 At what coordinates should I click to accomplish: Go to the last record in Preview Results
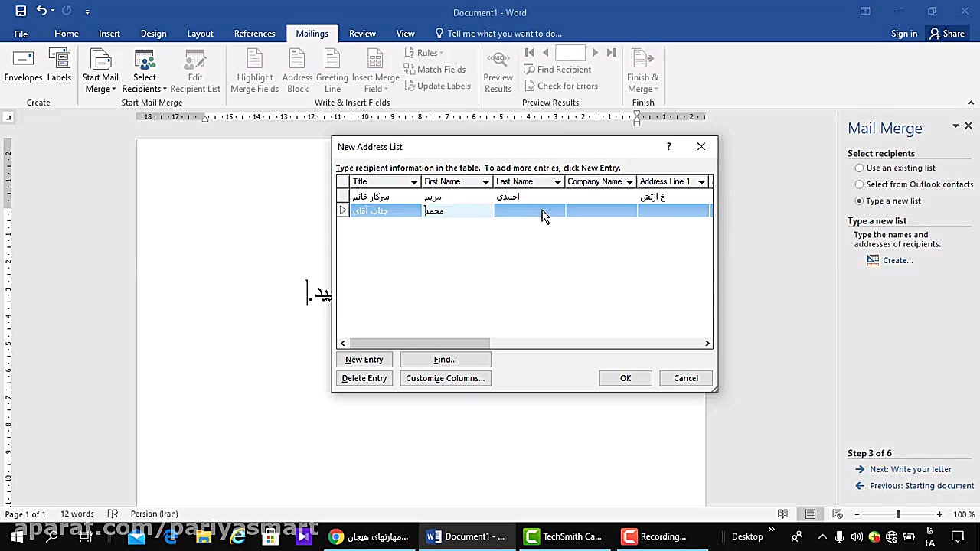611,52
